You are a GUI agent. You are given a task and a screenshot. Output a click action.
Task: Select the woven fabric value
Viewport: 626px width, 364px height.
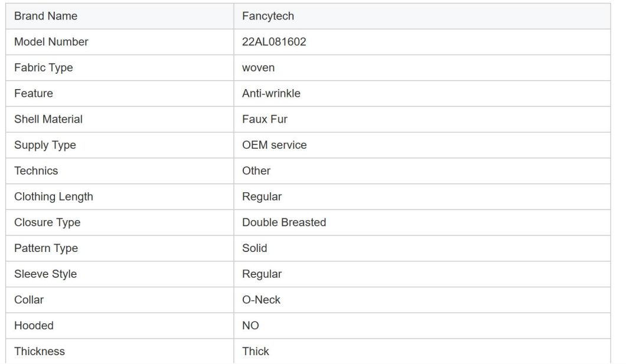click(x=258, y=68)
